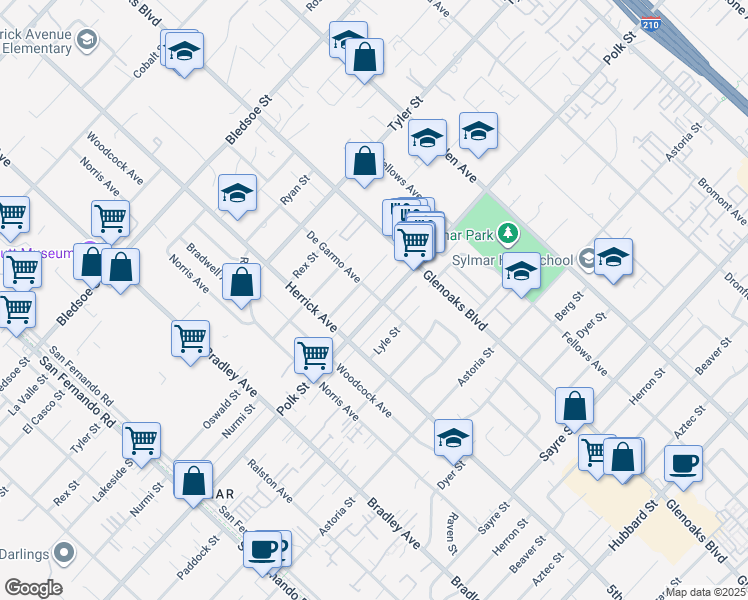Click the Rex St label near De Garmo Ave

(x=305, y=266)
